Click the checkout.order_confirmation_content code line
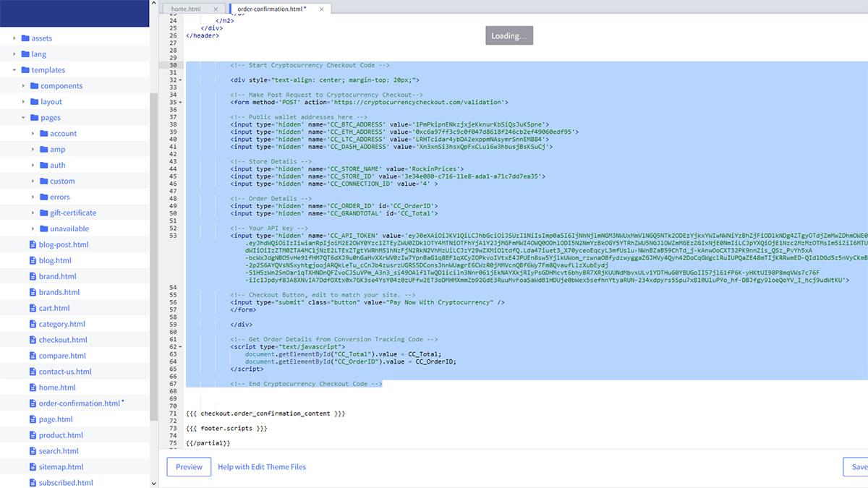 tap(265, 414)
